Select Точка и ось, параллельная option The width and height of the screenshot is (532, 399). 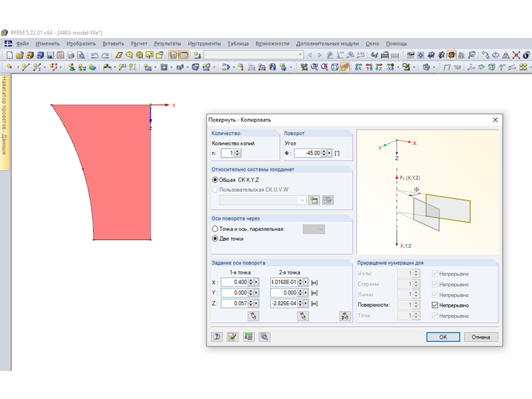[215, 229]
